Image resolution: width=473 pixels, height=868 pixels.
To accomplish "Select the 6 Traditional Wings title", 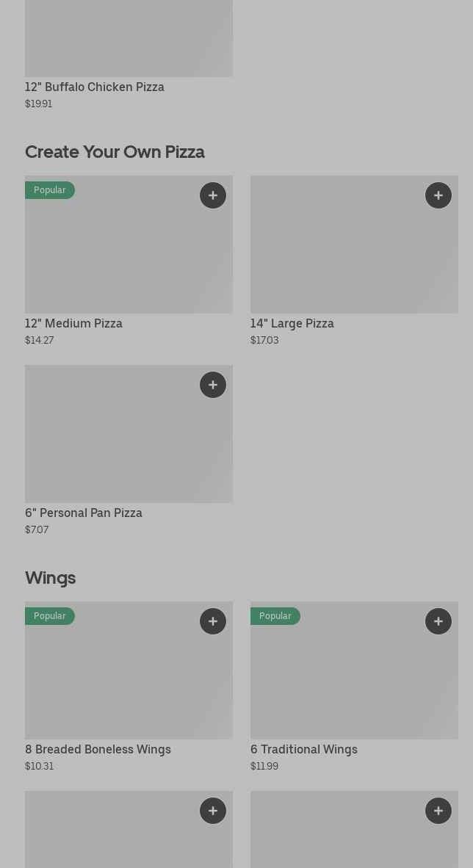I will tap(303, 749).
